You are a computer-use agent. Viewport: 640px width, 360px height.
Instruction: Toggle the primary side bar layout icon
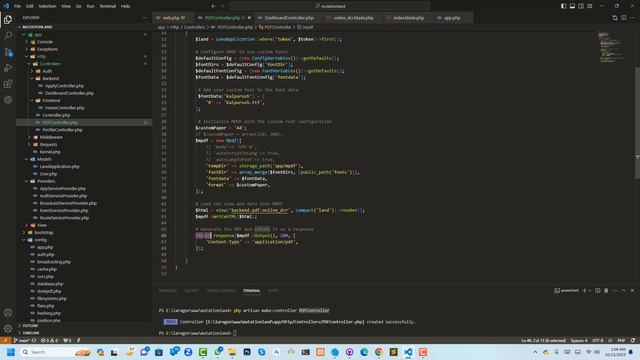coord(563,6)
